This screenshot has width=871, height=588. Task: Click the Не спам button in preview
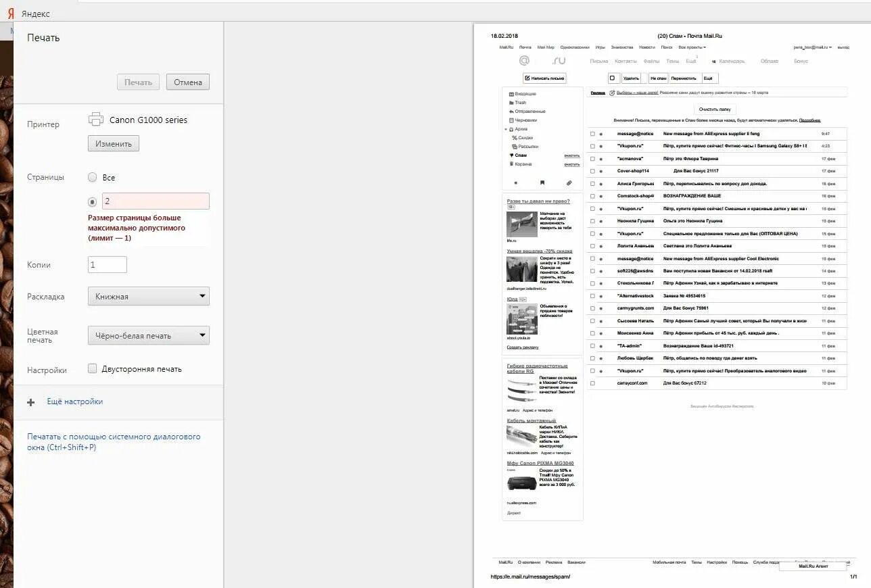(659, 78)
